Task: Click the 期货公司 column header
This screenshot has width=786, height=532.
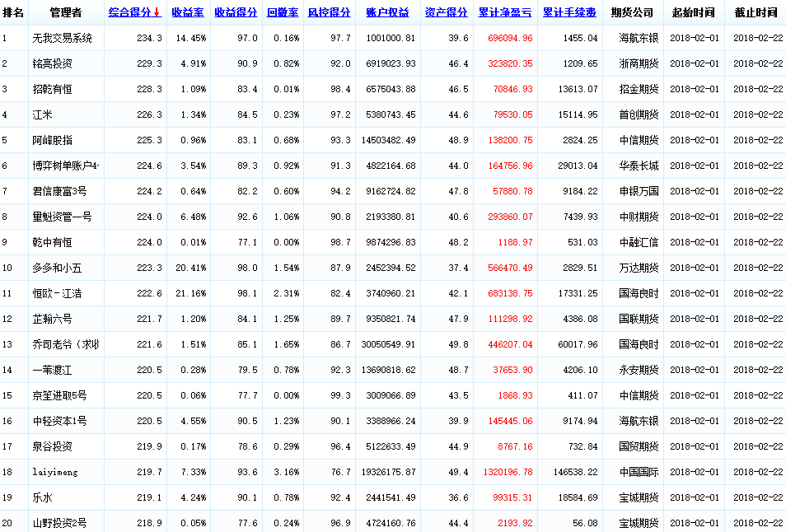Action: click(x=632, y=13)
